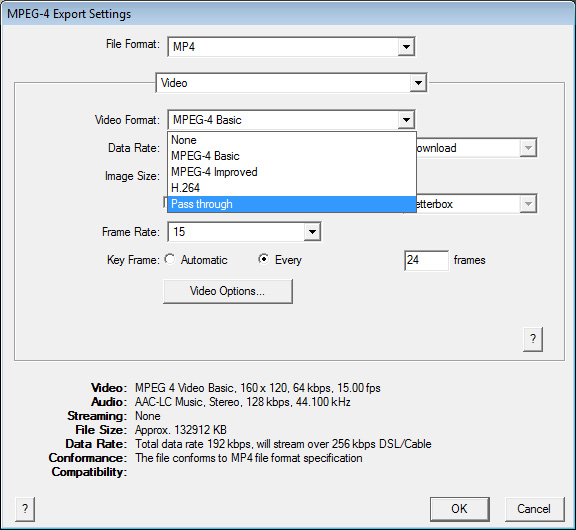Click the Total data rate 192 kbps text
The width and height of the screenshot is (576, 530).
click(283, 444)
